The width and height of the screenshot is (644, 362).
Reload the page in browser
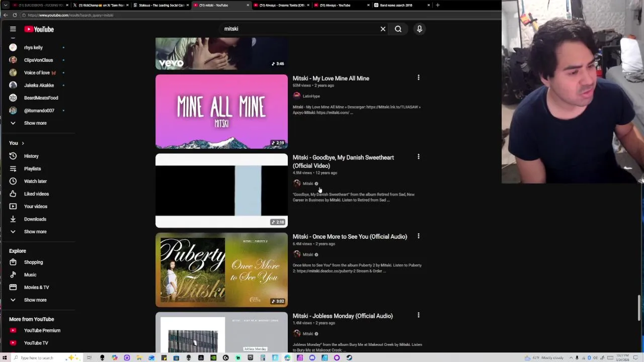pyautogui.click(x=15, y=15)
